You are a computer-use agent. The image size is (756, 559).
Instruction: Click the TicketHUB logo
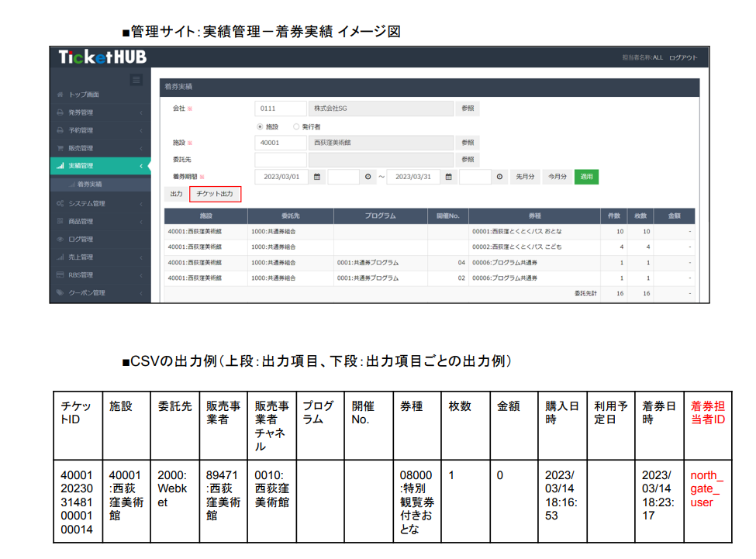[x=102, y=57]
